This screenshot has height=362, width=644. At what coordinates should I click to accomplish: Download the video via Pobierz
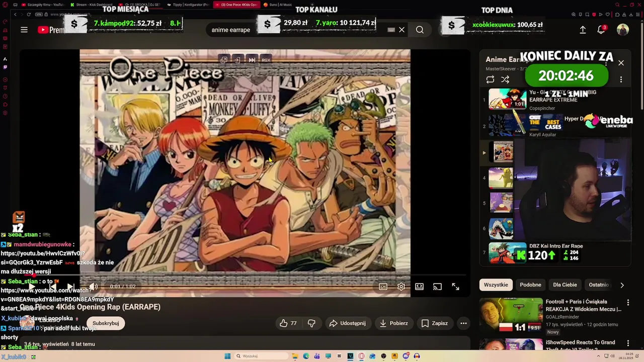point(394,323)
